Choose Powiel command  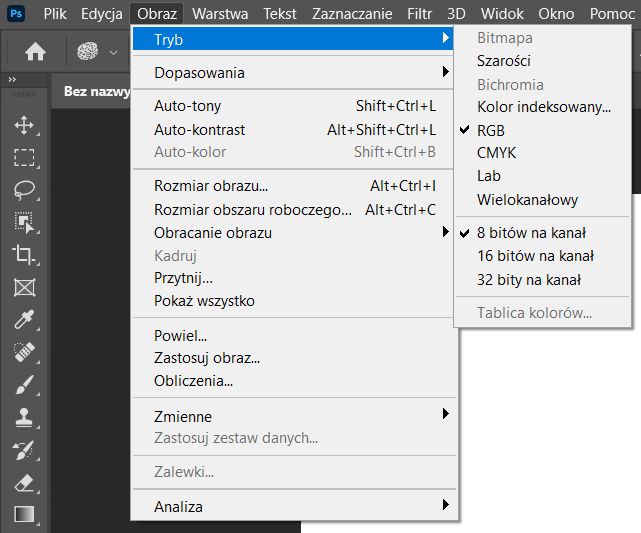[293, 336]
